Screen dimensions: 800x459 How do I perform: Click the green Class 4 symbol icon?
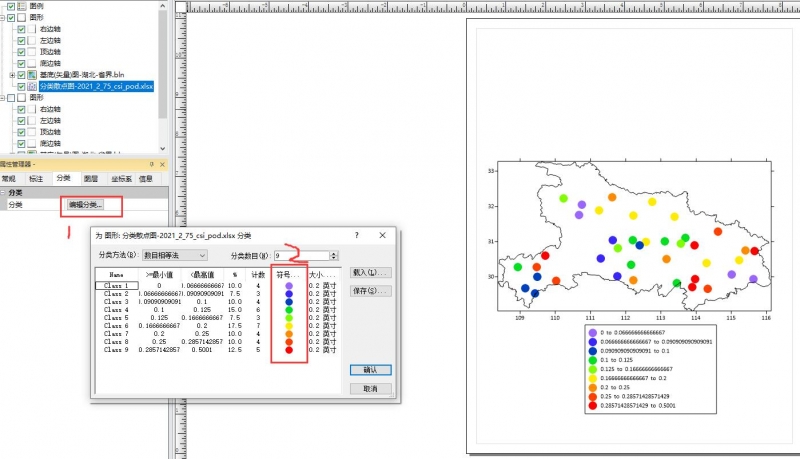coord(288,311)
